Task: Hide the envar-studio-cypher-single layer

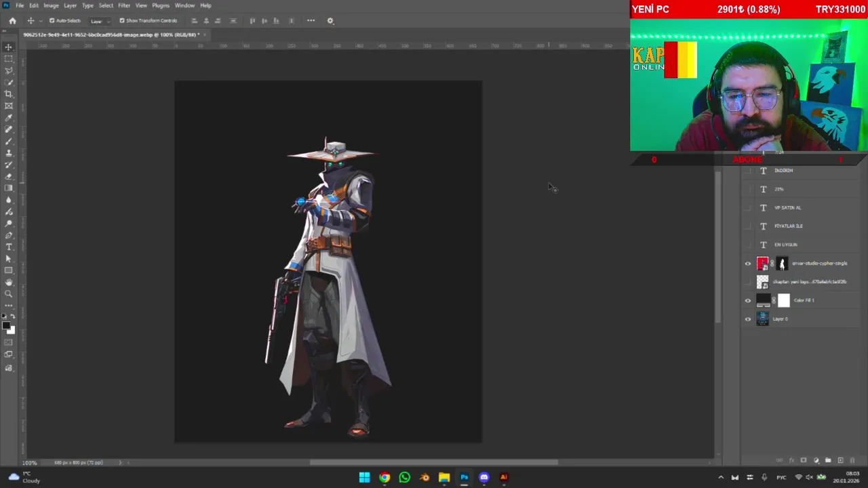Action: pos(748,264)
